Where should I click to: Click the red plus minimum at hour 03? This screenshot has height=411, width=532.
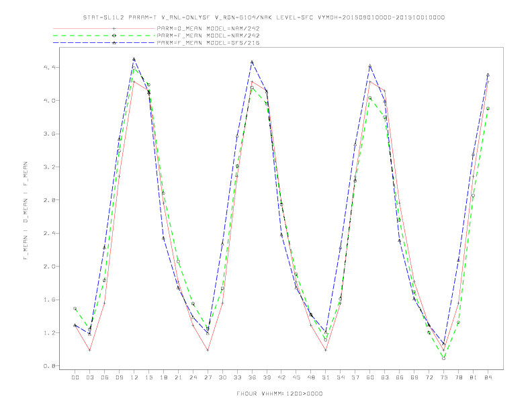coord(89,350)
